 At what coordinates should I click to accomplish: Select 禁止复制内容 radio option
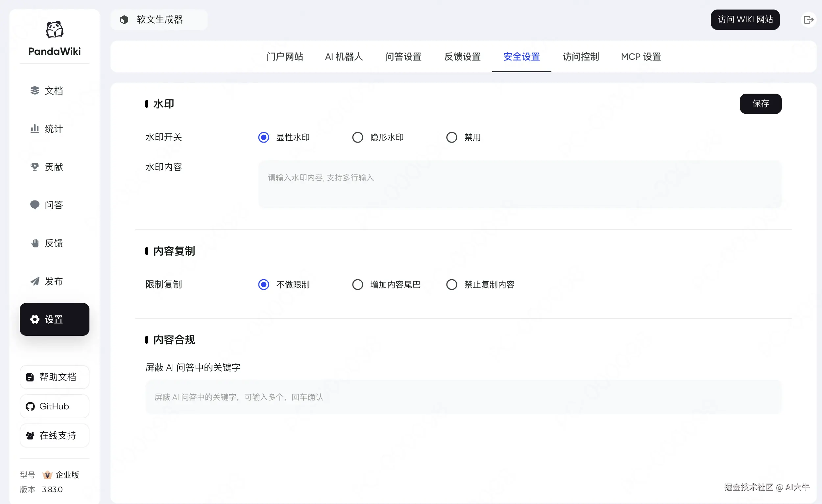(452, 284)
